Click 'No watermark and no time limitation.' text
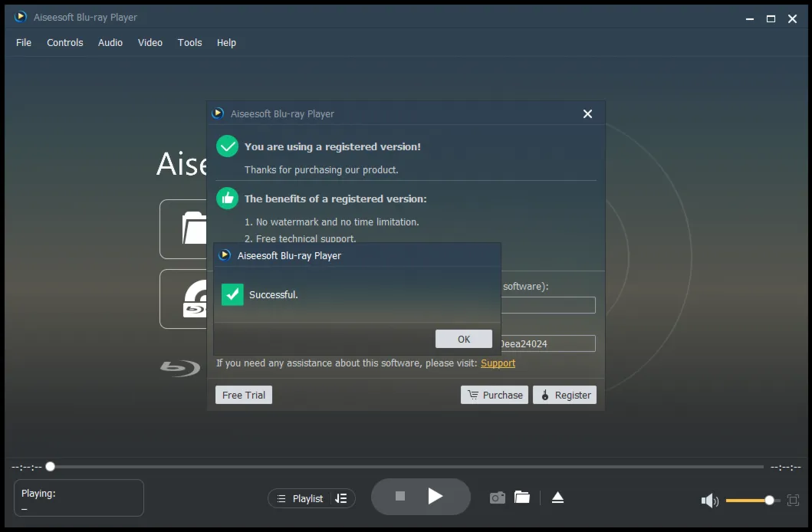This screenshot has height=532, width=812. point(337,222)
